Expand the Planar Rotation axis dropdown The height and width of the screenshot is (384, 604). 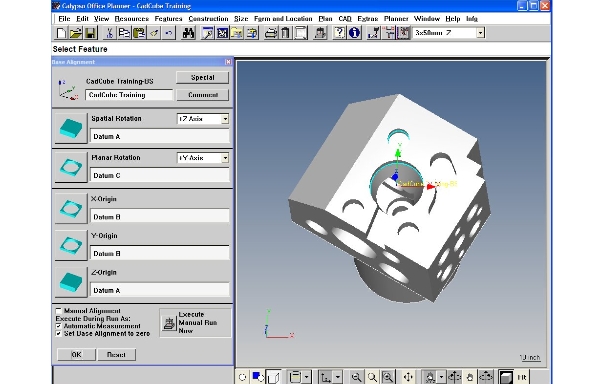pyautogui.click(x=225, y=158)
